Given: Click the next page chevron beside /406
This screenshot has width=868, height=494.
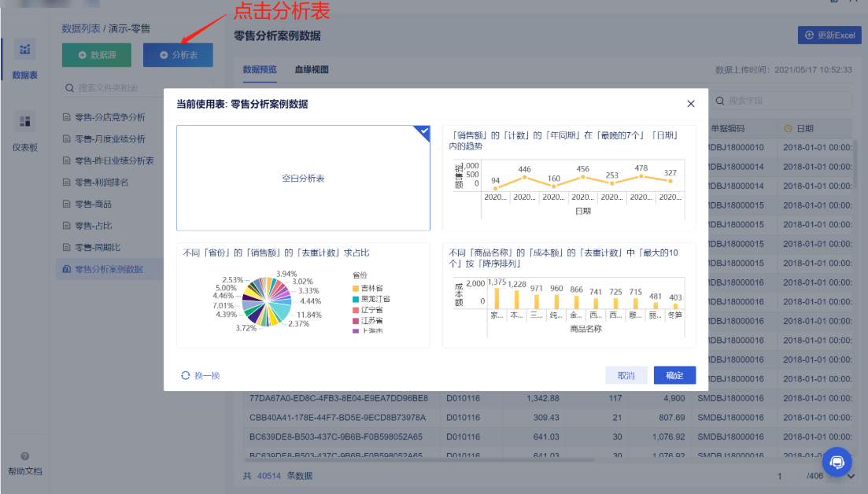Looking at the screenshot, I should (x=851, y=476).
